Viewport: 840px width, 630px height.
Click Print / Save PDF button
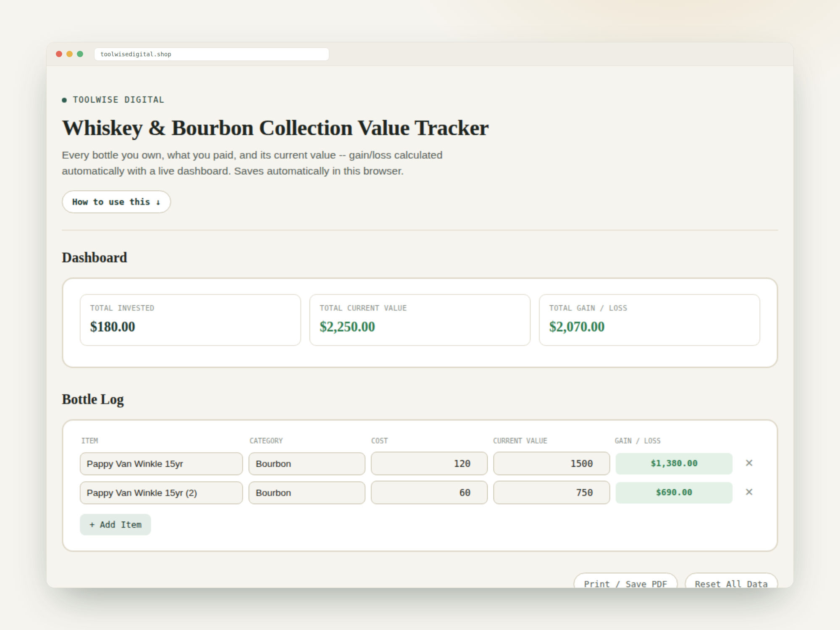click(x=625, y=580)
